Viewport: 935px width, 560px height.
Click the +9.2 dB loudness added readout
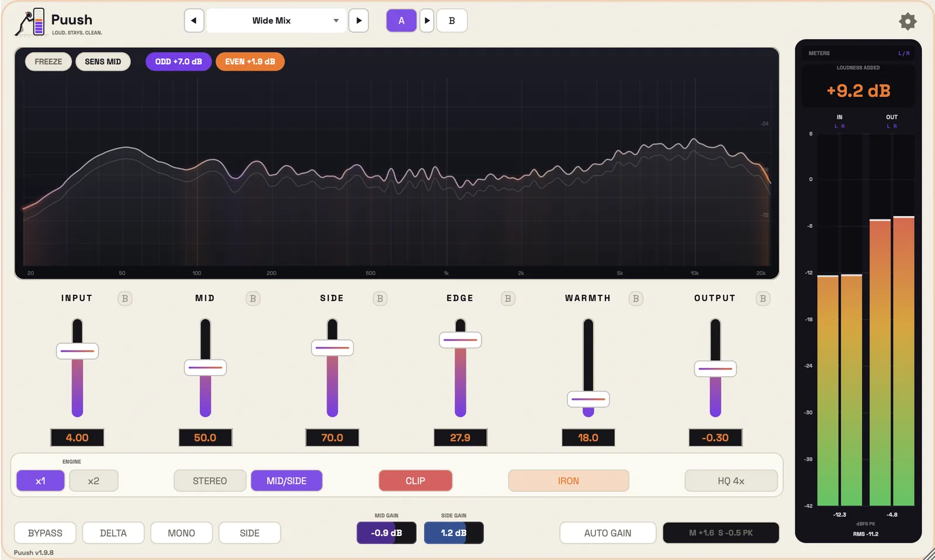(858, 91)
